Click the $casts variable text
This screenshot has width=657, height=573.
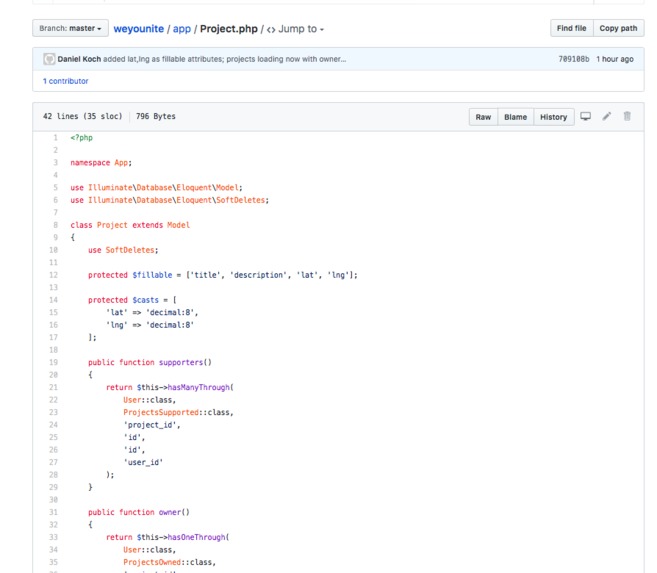[x=145, y=300]
